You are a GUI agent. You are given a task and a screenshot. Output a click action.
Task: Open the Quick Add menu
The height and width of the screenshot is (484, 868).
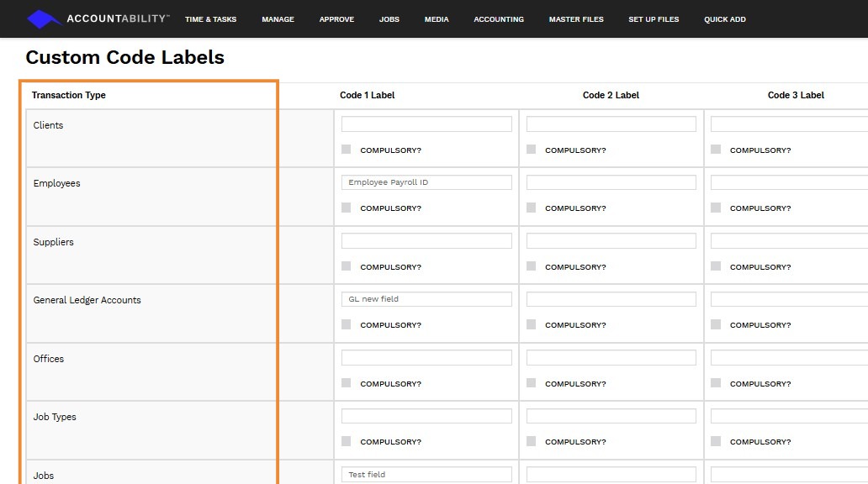[725, 19]
